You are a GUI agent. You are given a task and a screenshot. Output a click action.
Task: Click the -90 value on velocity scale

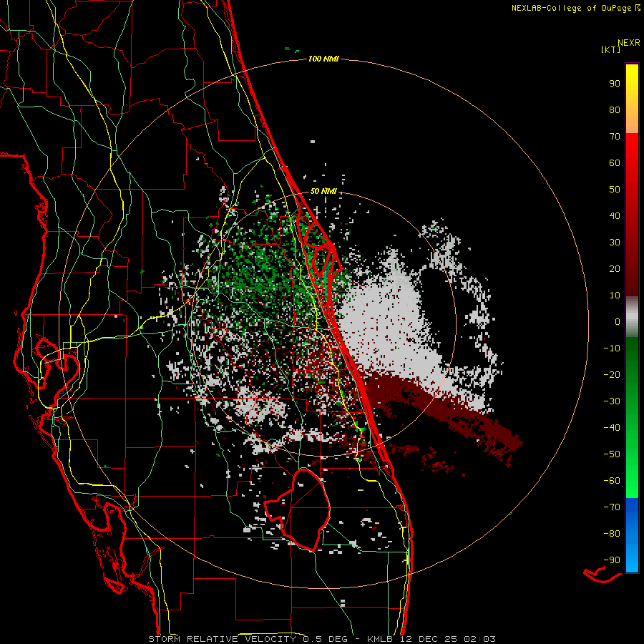tap(612, 560)
